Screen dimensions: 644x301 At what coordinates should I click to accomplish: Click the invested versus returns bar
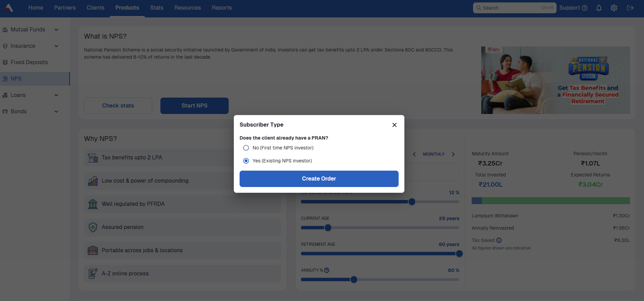[551, 201]
